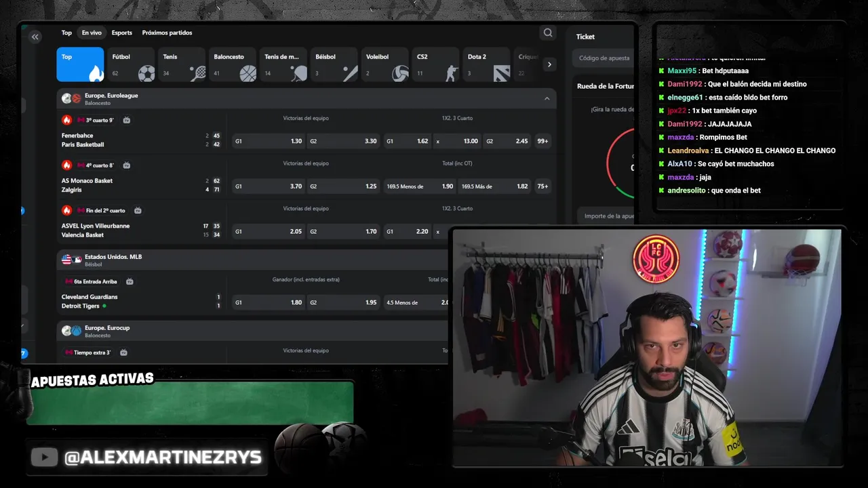Bet G2 at 3.30 on Paris Basketball
The height and width of the screenshot is (488, 868).
343,141
